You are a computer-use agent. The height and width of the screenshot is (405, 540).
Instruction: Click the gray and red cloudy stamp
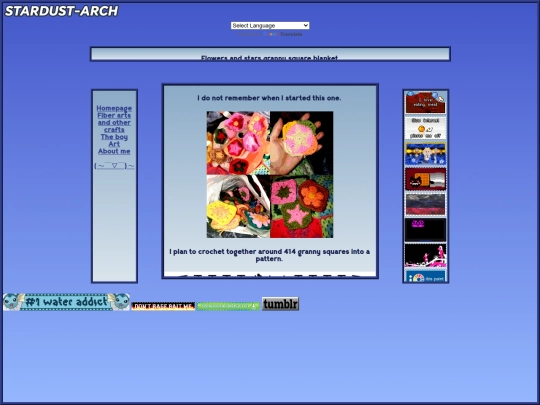(x=425, y=205)
